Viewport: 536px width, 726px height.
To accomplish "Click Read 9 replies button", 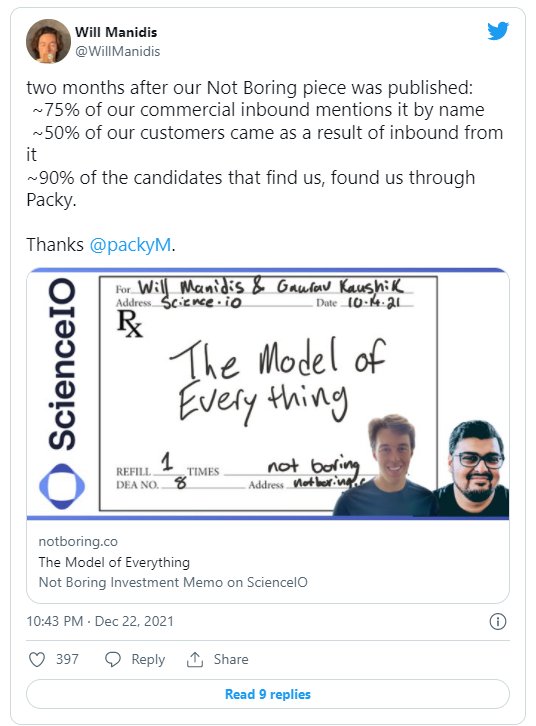I will click(268, 694).
